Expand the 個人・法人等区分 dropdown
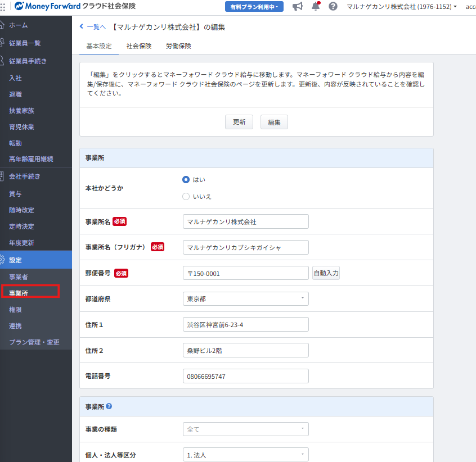 pyautogui.click(x=246, y=455)
